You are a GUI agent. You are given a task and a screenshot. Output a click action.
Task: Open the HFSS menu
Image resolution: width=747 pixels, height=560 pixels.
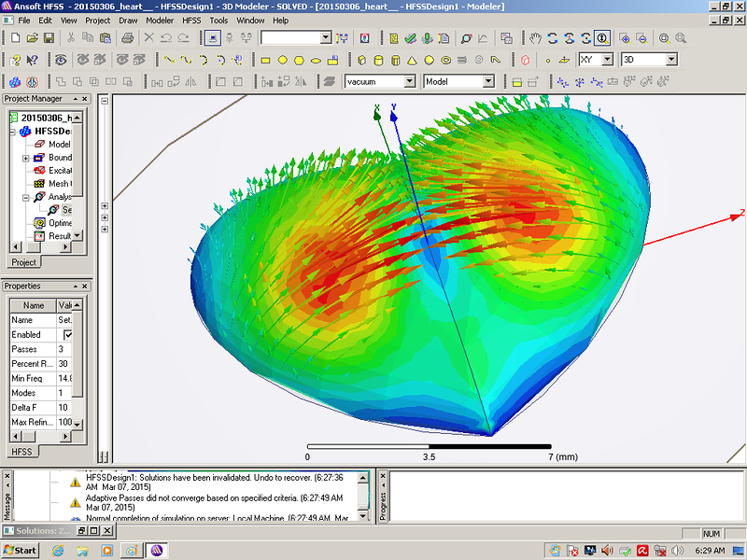[190, 20]
